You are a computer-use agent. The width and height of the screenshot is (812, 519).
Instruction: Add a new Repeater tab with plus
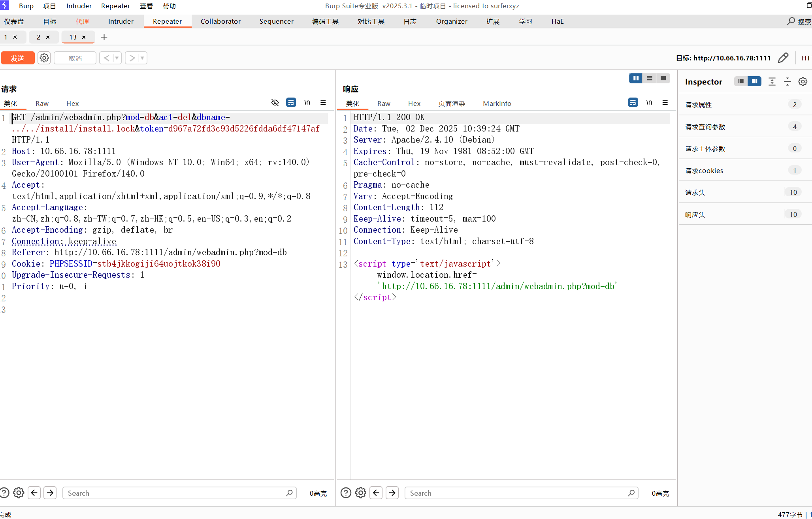[x=104, y=37]
